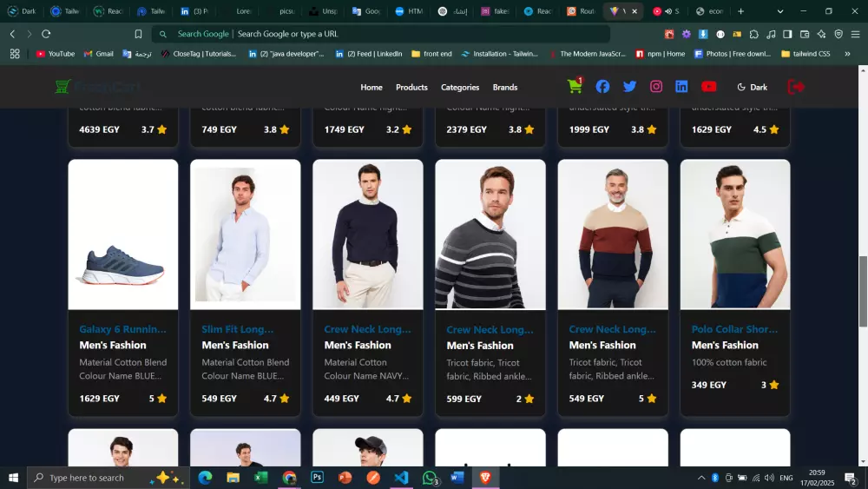Open the browser hamburger main menu
Viewport: 868px width, 489px height.
pyautogui.click(x=855, y=34)
